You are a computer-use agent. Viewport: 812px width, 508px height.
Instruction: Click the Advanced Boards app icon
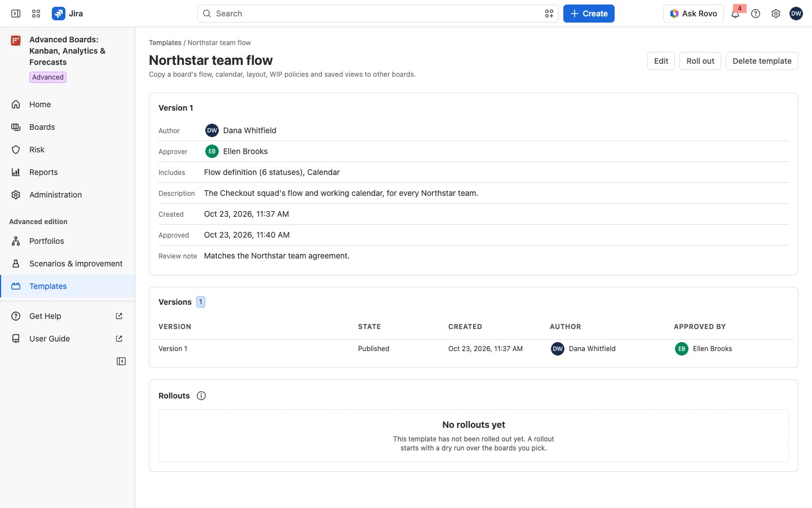(16, 40)
